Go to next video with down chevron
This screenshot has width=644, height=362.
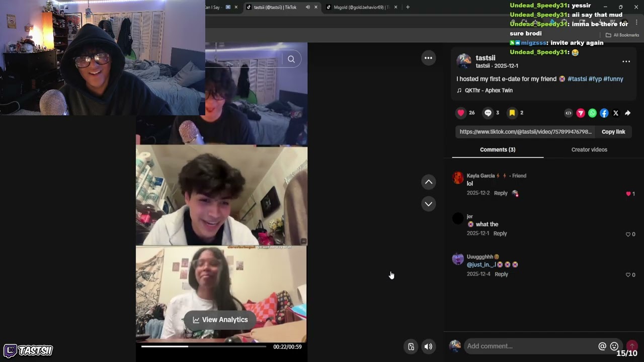click(429, 204)
